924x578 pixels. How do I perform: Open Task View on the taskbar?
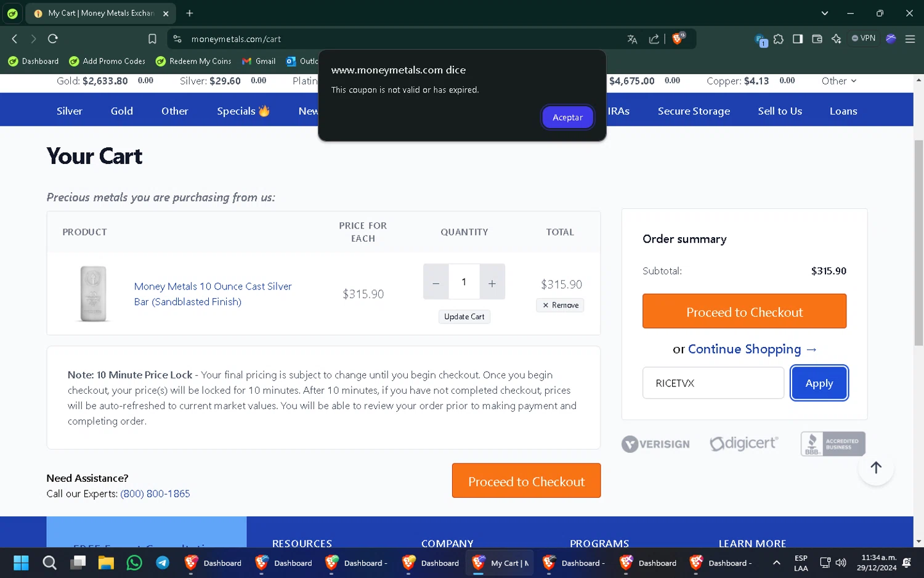(78, 563)
